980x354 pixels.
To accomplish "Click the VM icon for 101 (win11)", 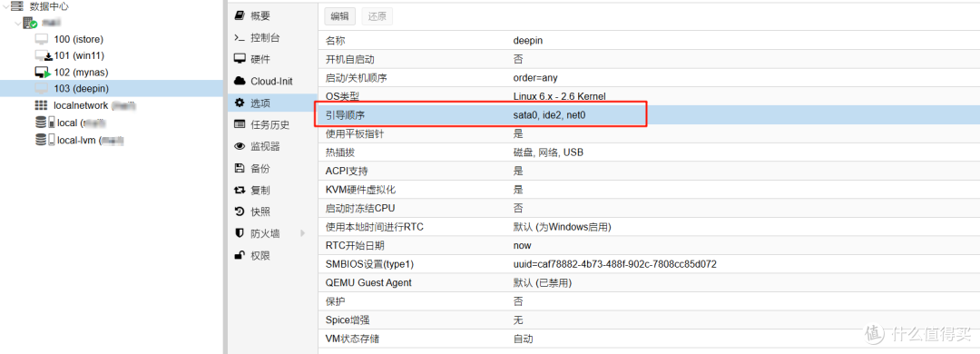I will (43, 55).
